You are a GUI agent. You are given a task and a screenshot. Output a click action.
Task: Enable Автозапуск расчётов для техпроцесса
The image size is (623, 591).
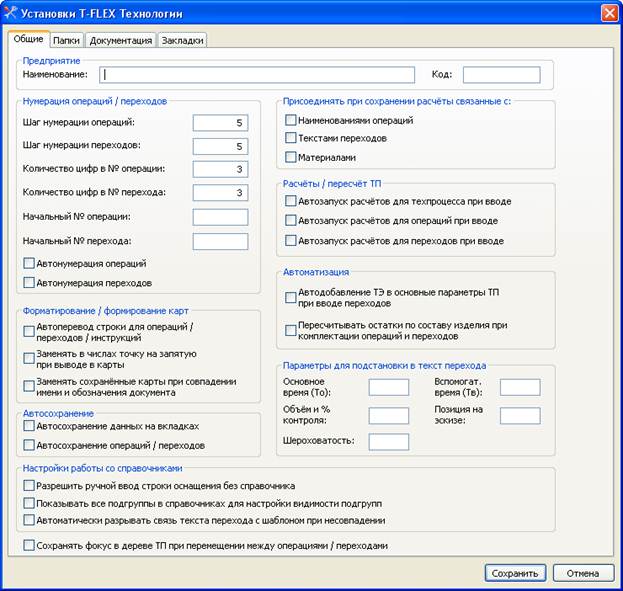pyautogui.click(x=291, y=201)
